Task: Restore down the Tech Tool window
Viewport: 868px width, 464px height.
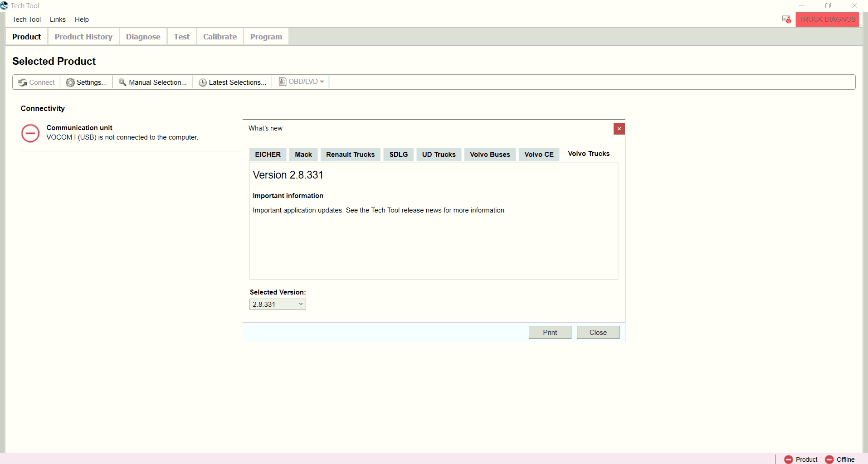Action: coord(828,5)
